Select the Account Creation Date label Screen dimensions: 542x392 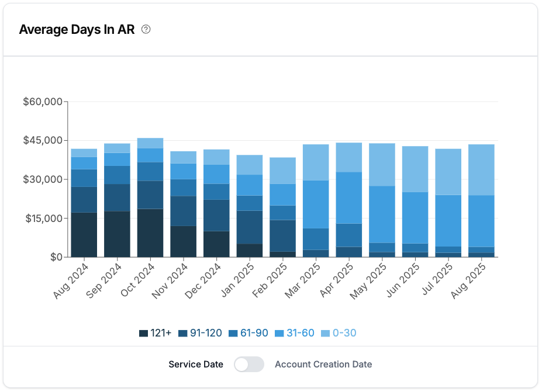(x=323, y=365)
